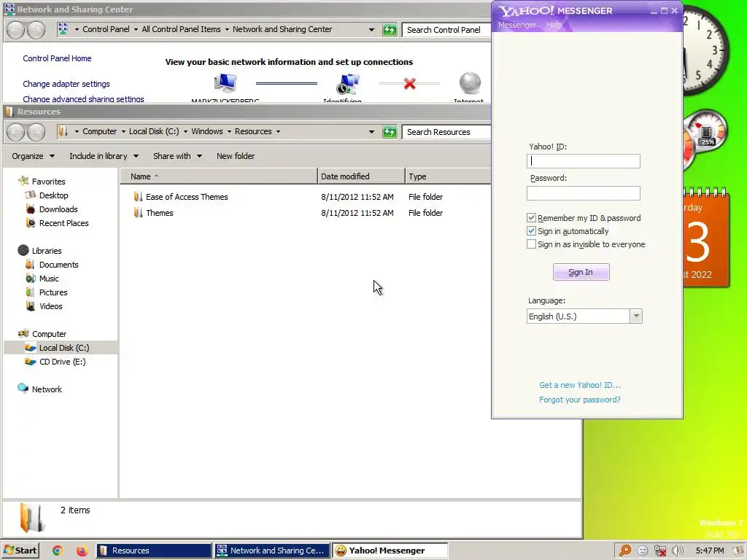
Task: Open Include in library dropdown
Action: pyautogui.click(x=104, y=156)
